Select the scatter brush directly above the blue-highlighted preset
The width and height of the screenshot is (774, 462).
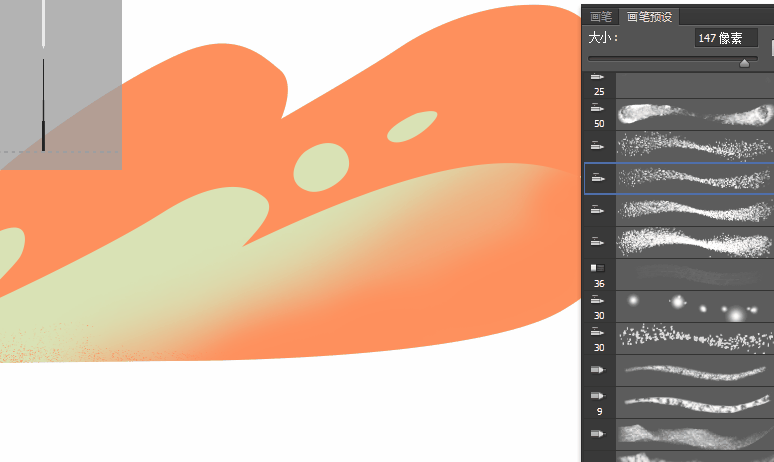[693, 146]
